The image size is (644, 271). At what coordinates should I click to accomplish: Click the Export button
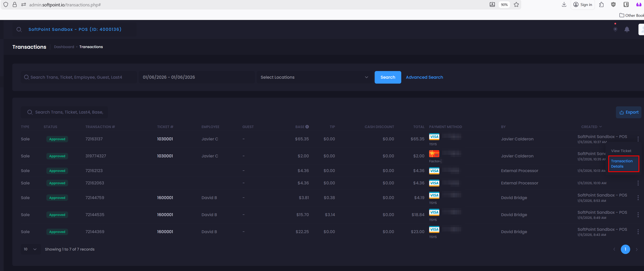click(x=629, y=112)
